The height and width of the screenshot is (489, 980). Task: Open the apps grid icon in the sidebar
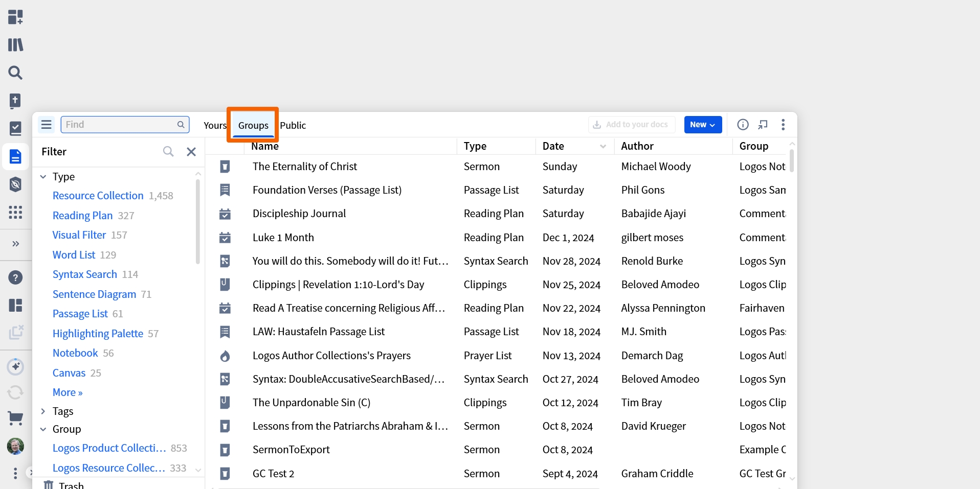[15, 212]
